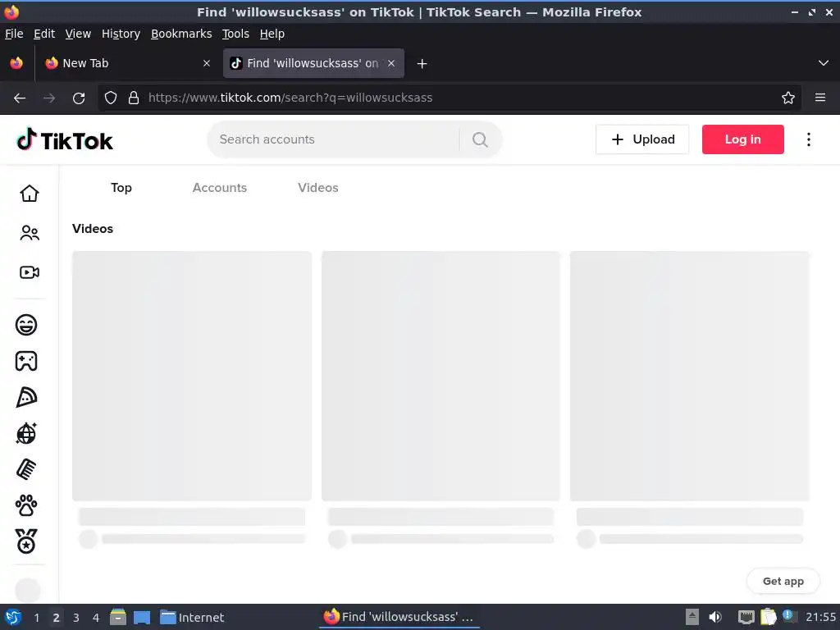Switch to the Accounts results tab
The height and width of the screenshot is (630, 840).
[220, 188]
